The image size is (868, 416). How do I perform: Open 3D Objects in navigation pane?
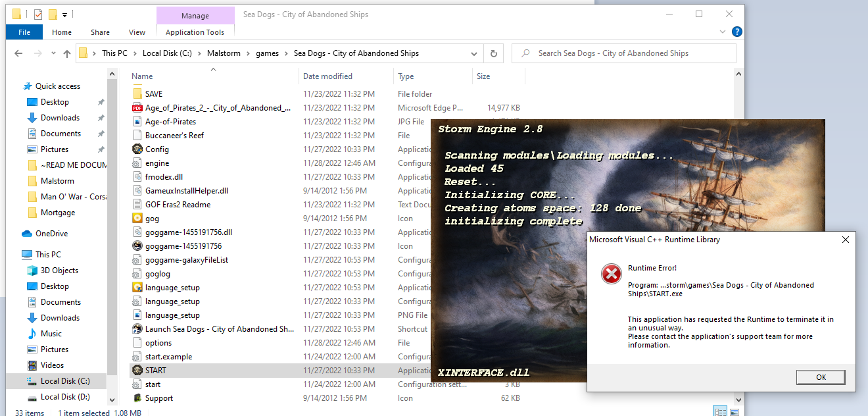pyautogui.click(x=59, y=271)
